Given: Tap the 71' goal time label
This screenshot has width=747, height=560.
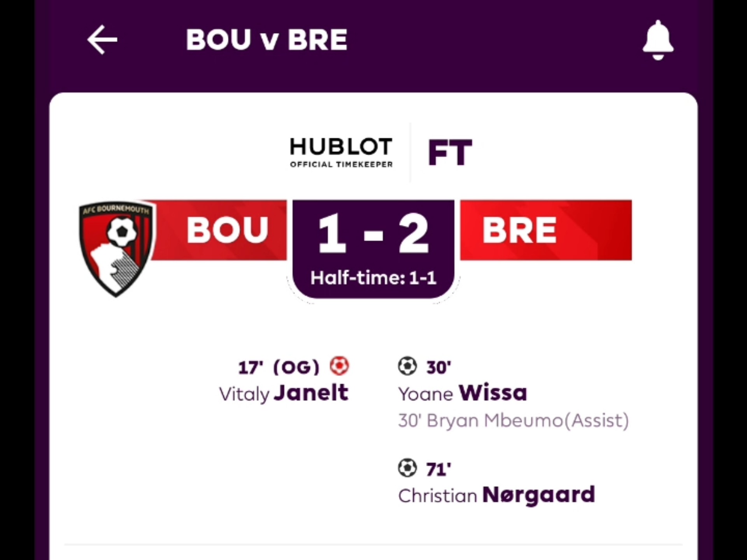Looking at the screenshot, I should 438,469.
